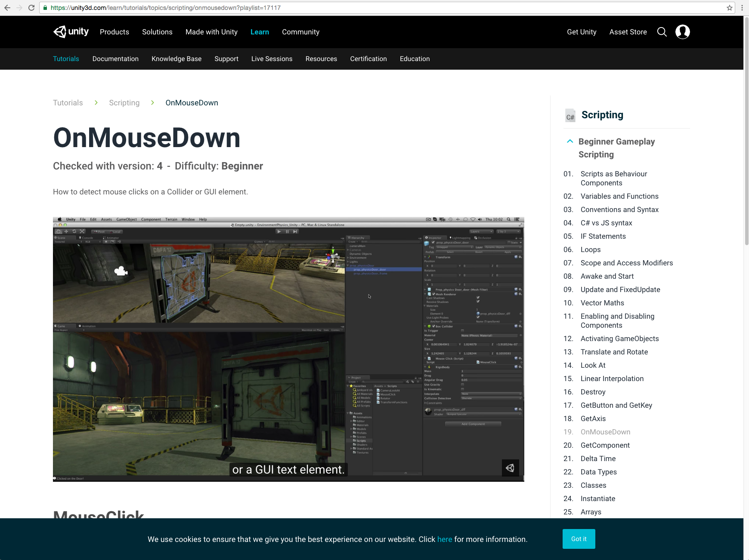This screenshot has height=560, width=749.
Task: Open lesson Classes
Action: tap(593, 485)
